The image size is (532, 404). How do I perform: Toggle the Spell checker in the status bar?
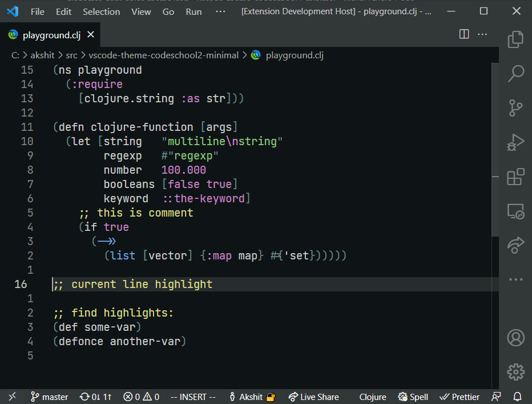(x=413, y=397)
